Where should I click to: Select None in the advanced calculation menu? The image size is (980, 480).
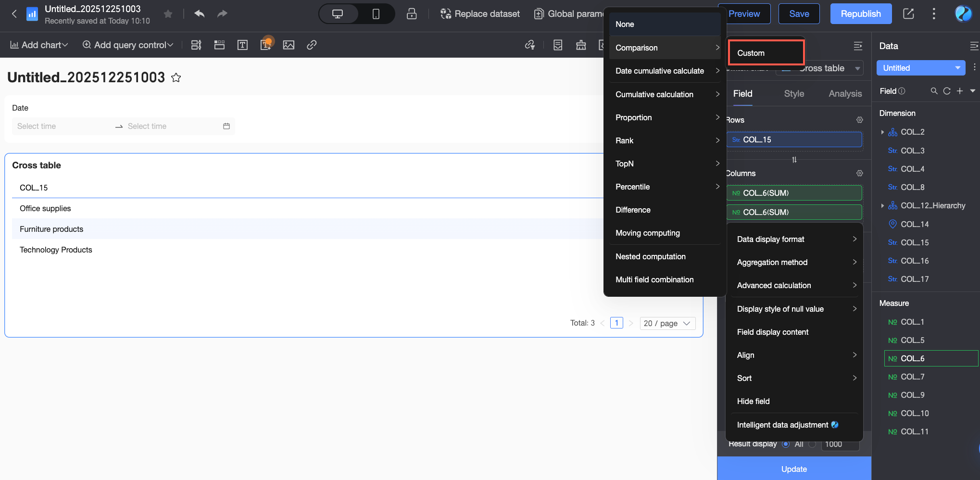point(665,24)
